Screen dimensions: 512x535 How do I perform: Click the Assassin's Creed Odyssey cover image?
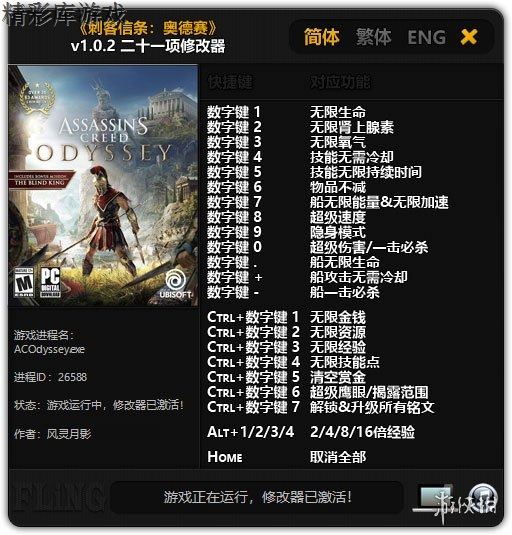coord(103,186)
